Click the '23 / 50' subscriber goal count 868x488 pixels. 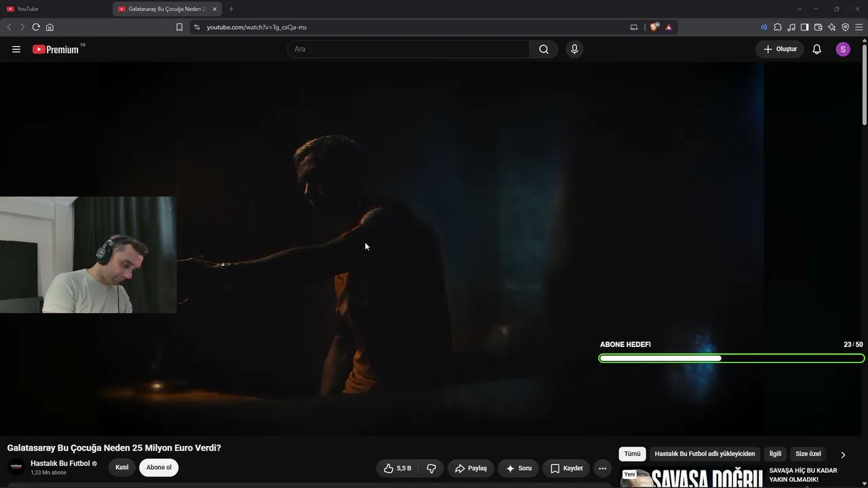tap(853, 344)
